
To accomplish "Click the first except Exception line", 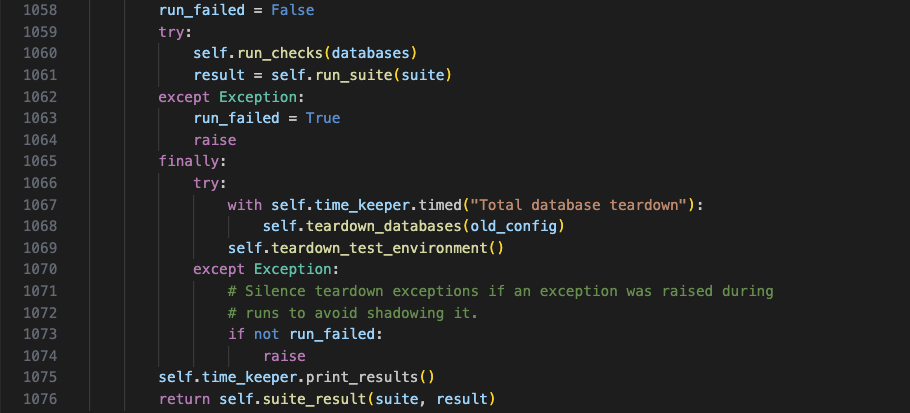I will (232, 97).
